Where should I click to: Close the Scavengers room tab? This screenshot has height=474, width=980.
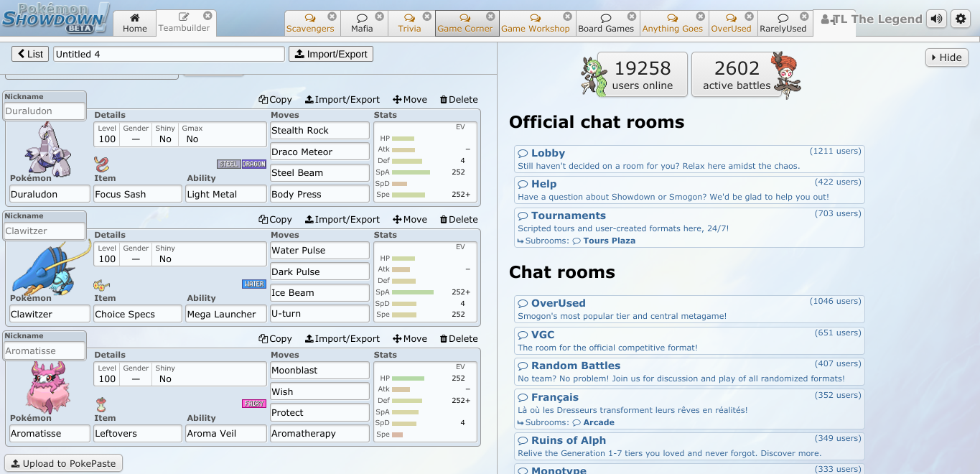coord(332,16)
